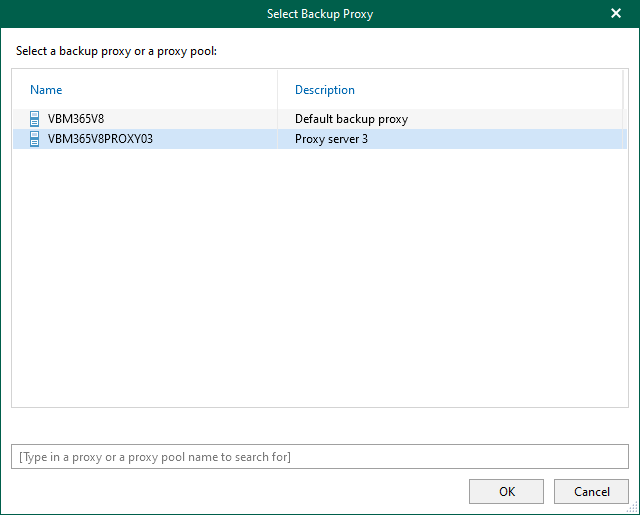Click the 'Default backup proxy' description cell
This screenshot has height=515, width=640.
point(351,119)
